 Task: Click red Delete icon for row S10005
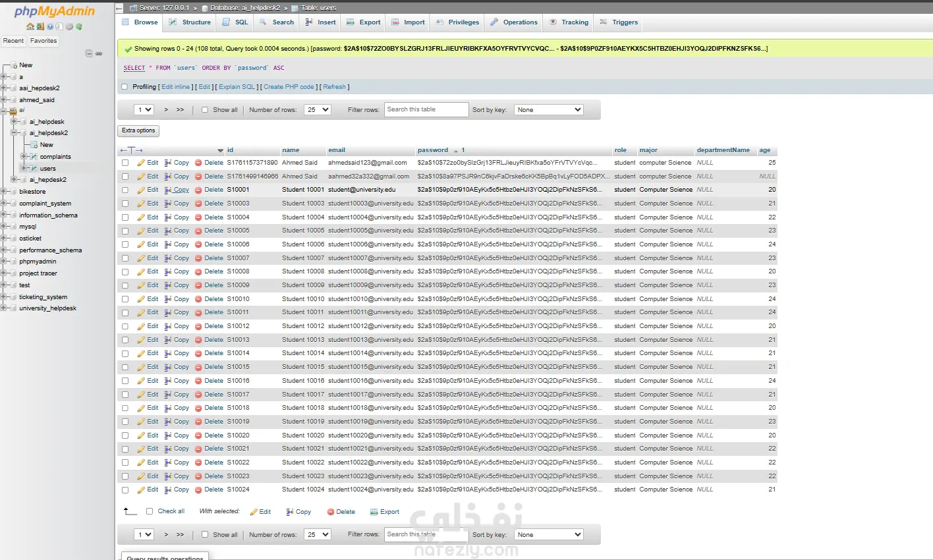[x=198, y=231]
